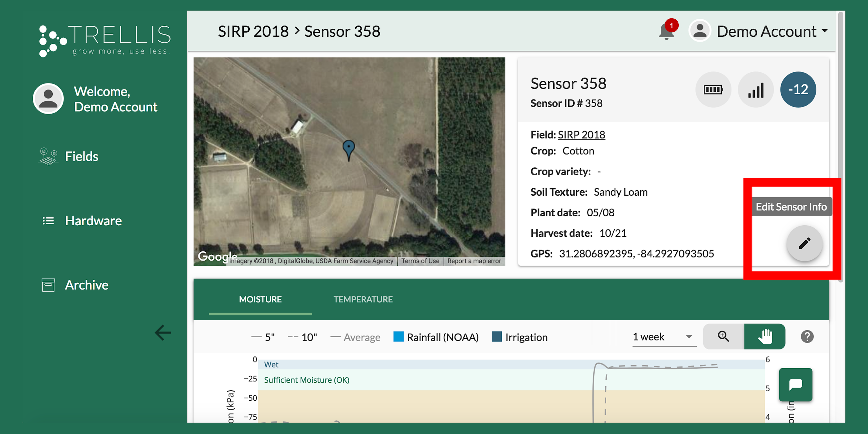Select the zoom magnifier chart tool
The image size is (868, 434).
coord(723,336)
